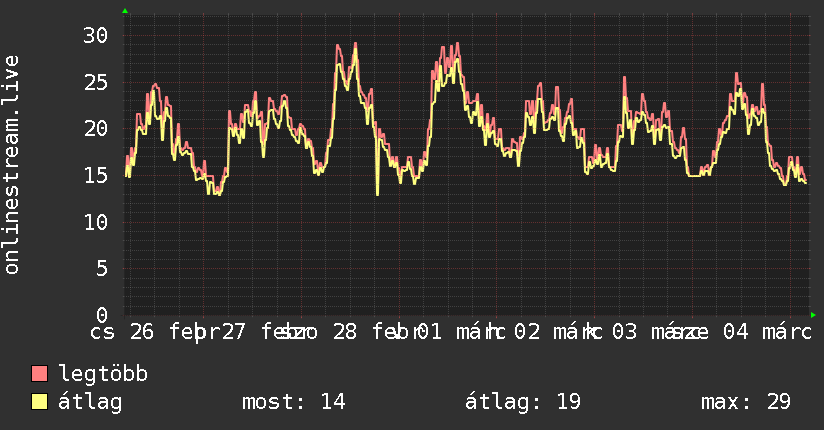Click the 'max: 29' maximum value
This screenshot has width=824, height=430.
click(745, 402)
